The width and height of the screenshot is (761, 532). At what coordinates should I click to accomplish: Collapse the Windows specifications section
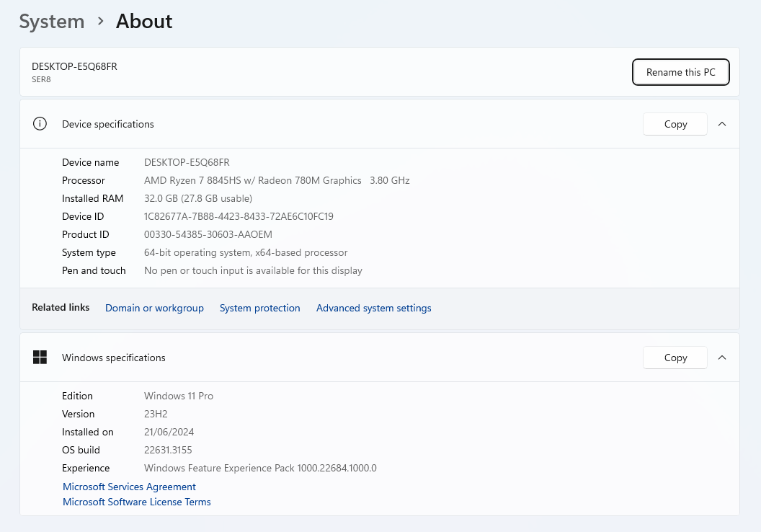pyautogui.click(x=722, y=358)
